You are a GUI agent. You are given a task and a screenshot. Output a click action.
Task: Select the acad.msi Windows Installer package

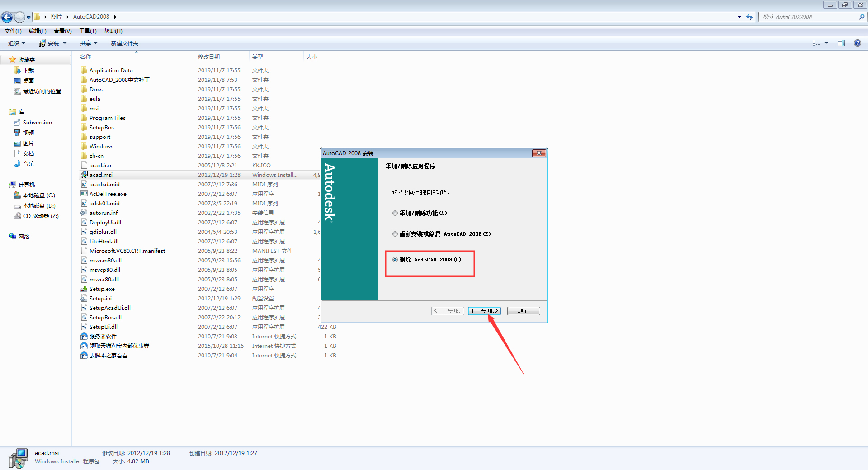point(101,175)
